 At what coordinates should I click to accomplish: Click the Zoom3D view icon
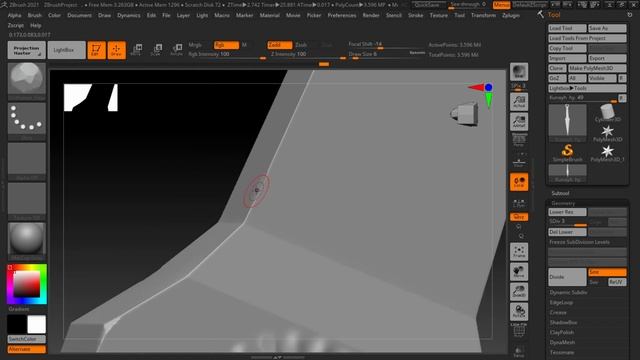(519, 291)
